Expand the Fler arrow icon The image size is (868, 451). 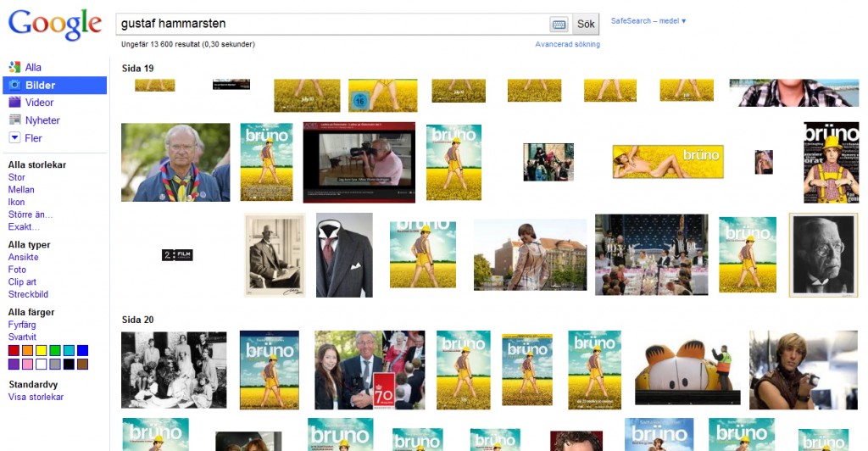tap(15, 138)
